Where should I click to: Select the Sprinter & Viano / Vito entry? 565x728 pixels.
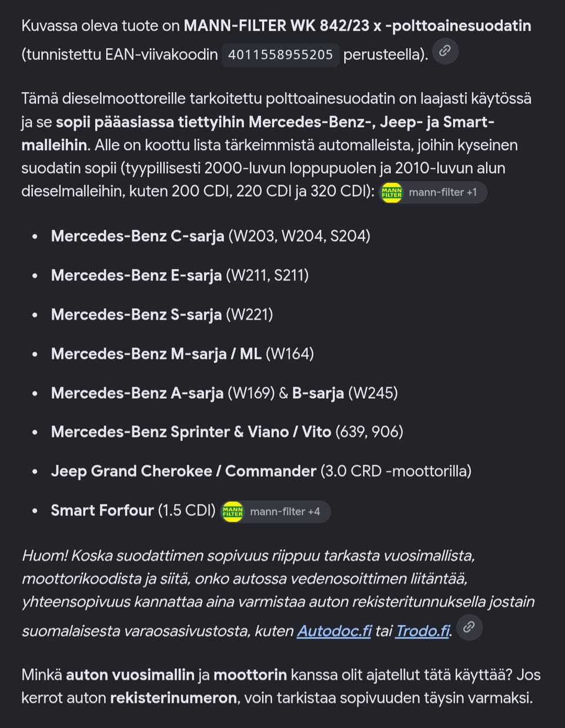point(227,432)
